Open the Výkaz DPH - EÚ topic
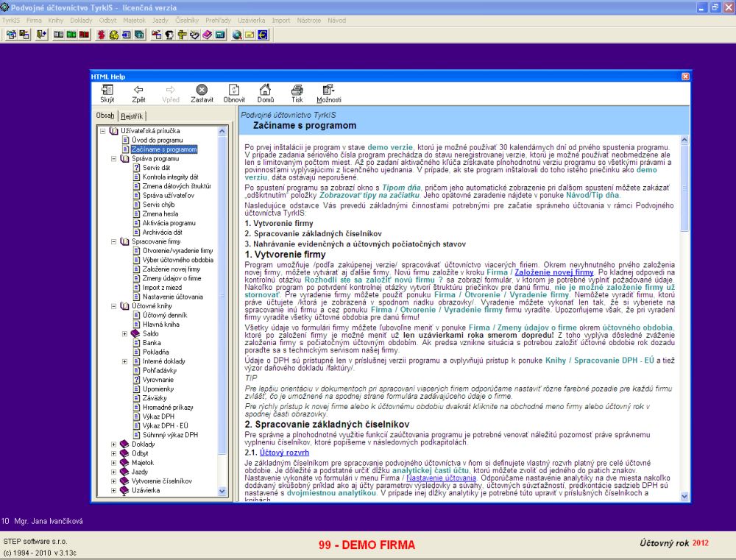The image size is (736, 560). point(165,426)
